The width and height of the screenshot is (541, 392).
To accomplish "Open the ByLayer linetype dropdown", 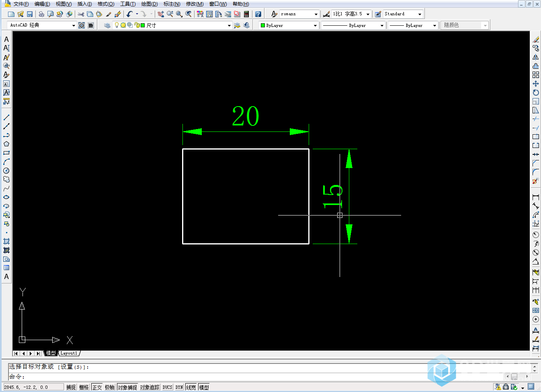I will point(382,25).
